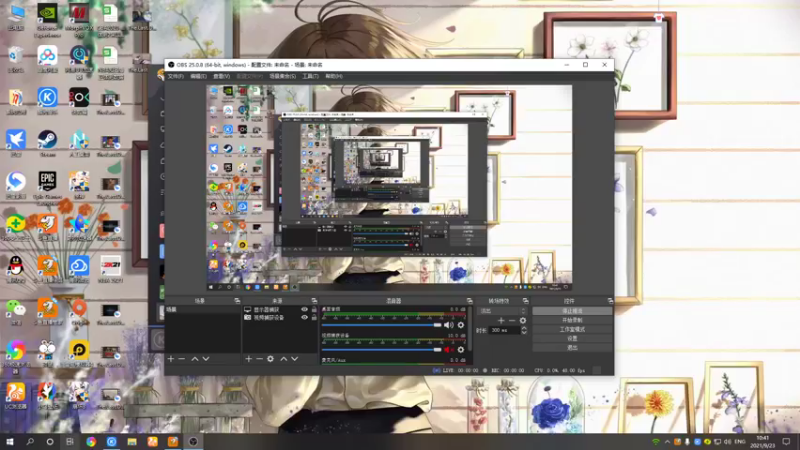
Task: Move the selected source down
Action: [x=294, y=359]
